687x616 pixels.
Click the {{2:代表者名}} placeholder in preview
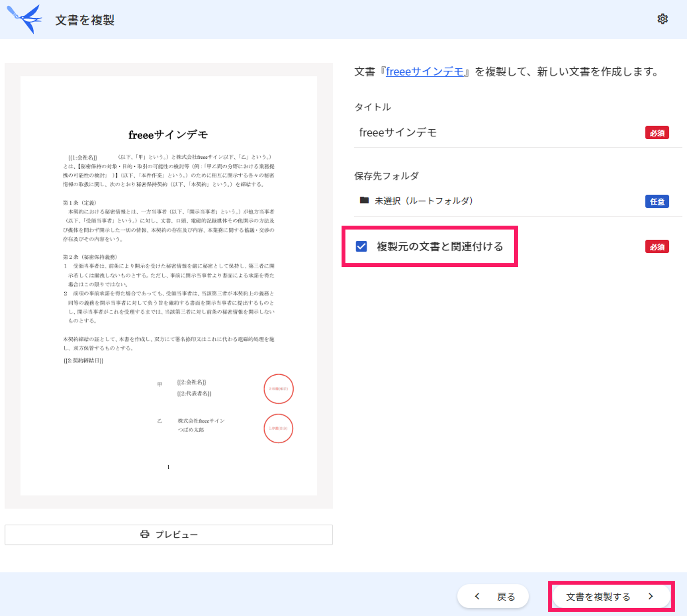pos(194,394)
